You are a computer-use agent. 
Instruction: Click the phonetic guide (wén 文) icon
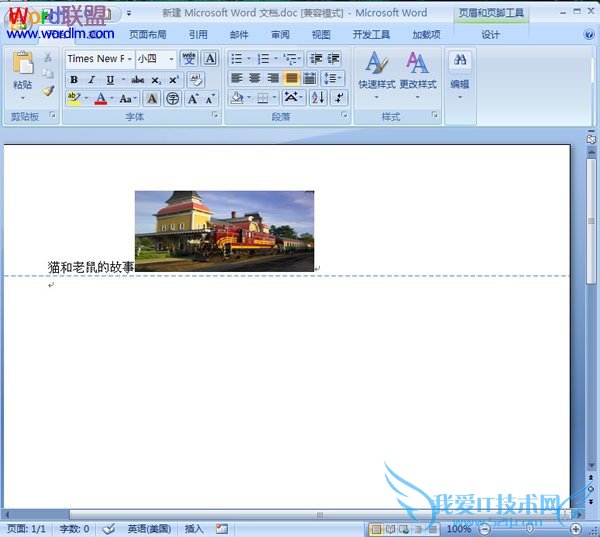tap(189, 59)
